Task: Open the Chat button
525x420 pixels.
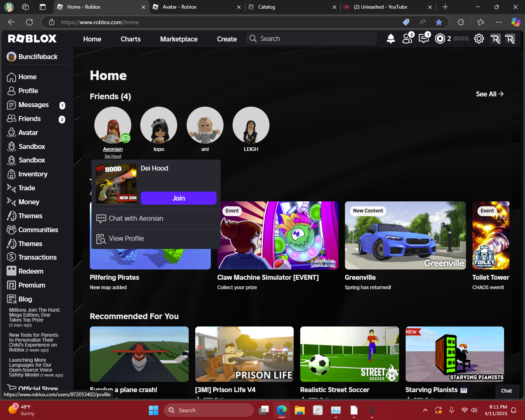Action: (x=507, y=391)
